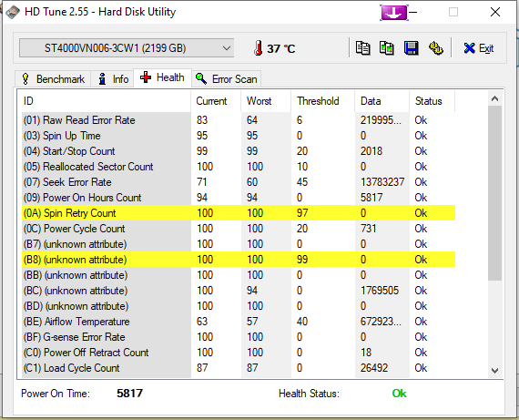Select the (B7) unknown attribute row
The image size is (519, 420).
(239, 244)
